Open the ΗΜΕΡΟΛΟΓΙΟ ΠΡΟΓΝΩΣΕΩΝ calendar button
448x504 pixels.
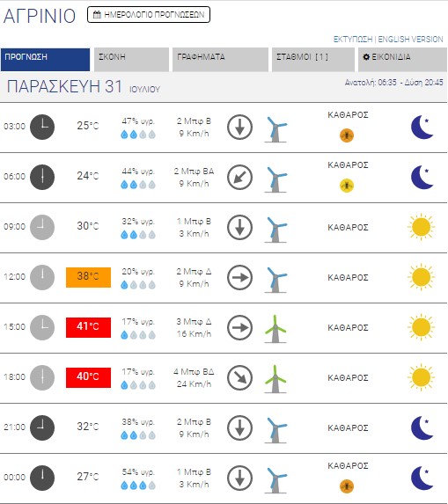(x=149, y=15)
